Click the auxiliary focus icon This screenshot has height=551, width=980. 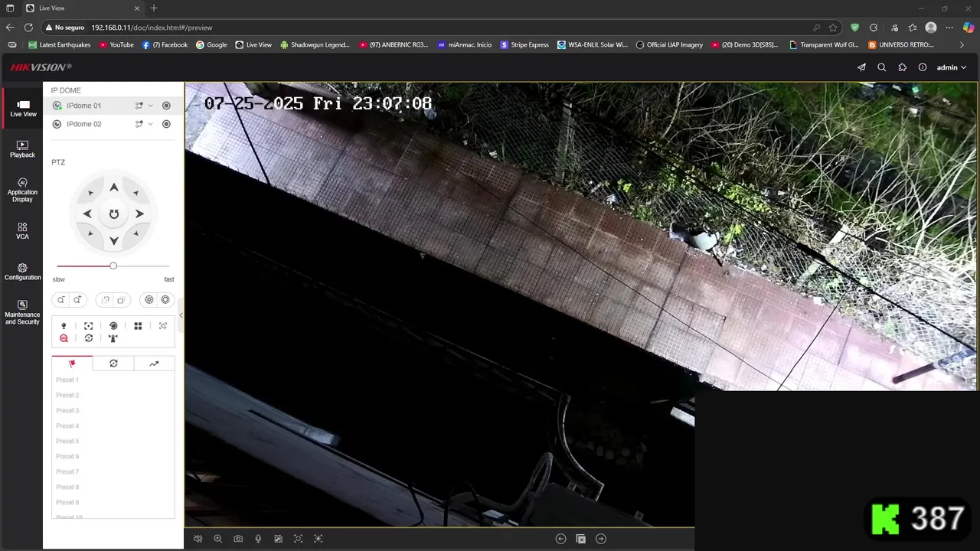pos(88,326)
